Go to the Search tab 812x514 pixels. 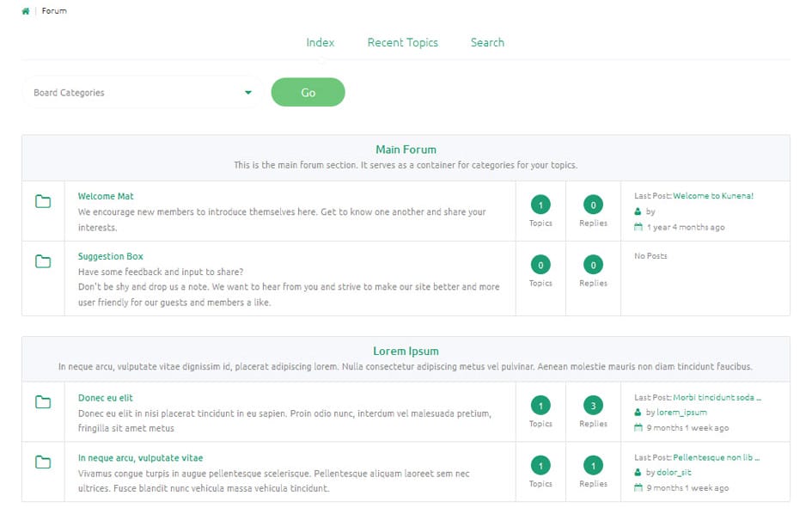pyautogui.click(x=487, y=43)
